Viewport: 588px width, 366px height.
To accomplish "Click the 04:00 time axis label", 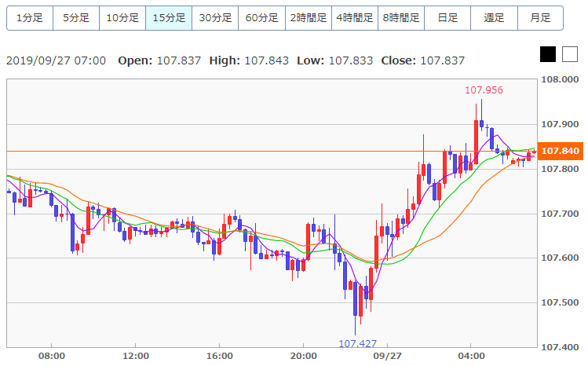I will point(471,356).
